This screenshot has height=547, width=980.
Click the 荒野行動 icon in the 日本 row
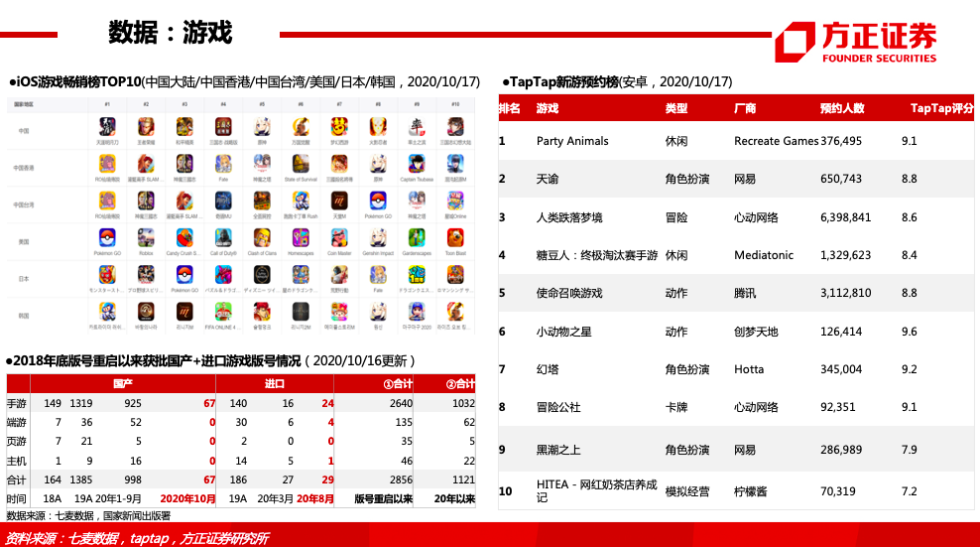339,275
